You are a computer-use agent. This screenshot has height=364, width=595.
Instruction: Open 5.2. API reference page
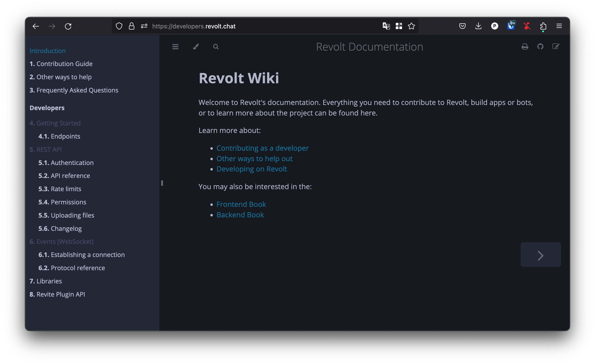[x=64, y=176]
